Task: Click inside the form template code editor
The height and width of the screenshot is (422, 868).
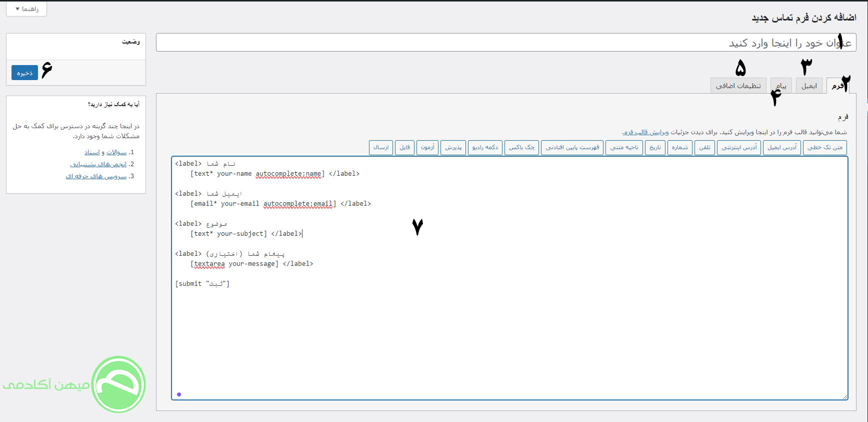Action: [x=500, y=325]
